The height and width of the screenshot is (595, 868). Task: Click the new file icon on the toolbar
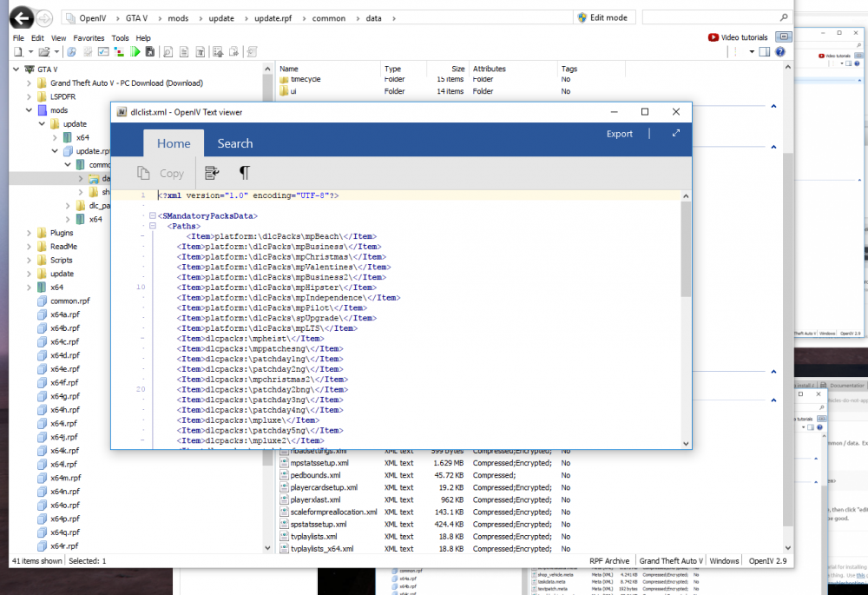(16, 51)
